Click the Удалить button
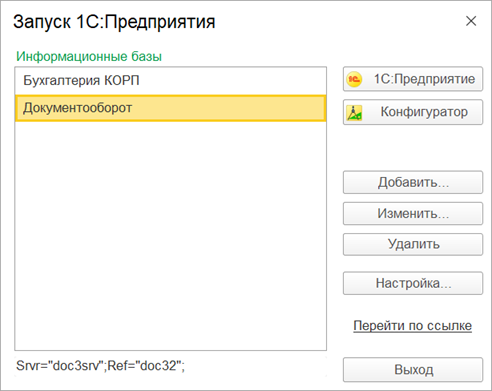The width and height of the screenshot is (492, 391). tap(413, 244)
